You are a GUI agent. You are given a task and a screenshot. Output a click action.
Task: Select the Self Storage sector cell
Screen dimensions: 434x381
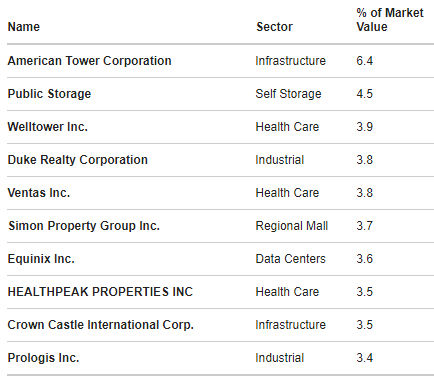pyautogui.click(x=288, y=94)
